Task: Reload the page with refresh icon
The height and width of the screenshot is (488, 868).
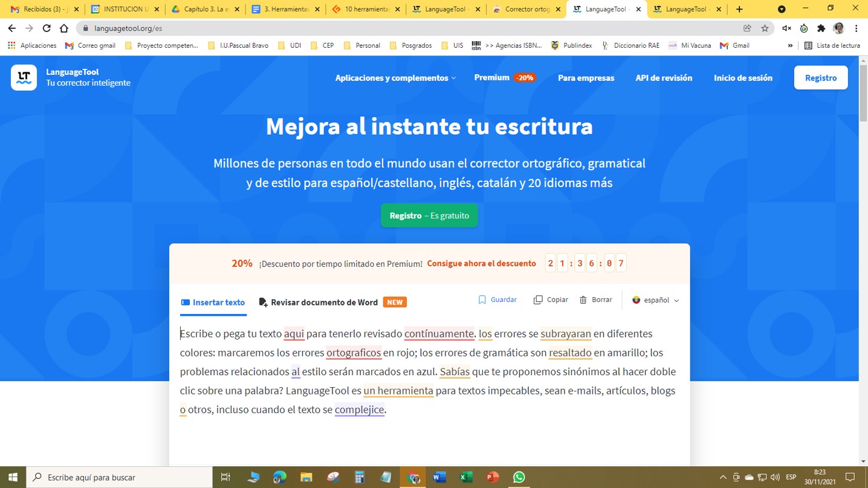Action: point(47,28)
